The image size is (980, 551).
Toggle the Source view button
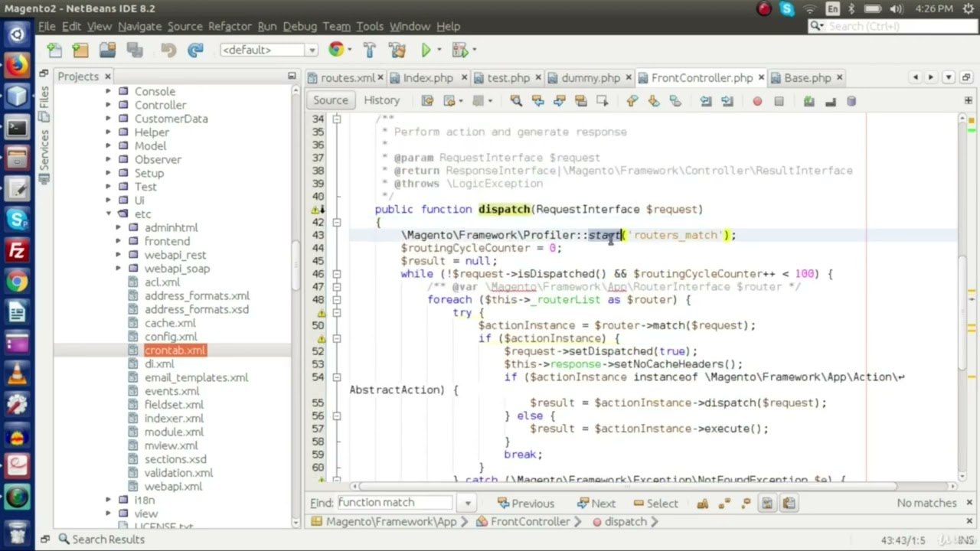click(331, 100)
